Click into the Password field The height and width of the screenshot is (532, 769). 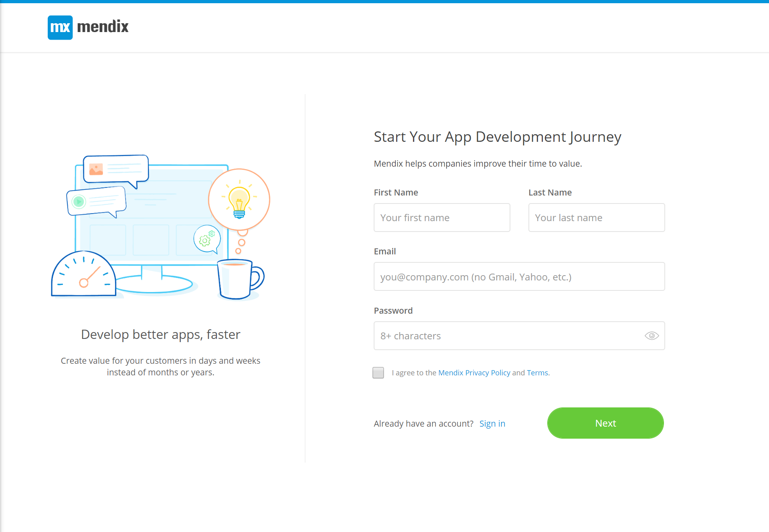coord(519,336)
